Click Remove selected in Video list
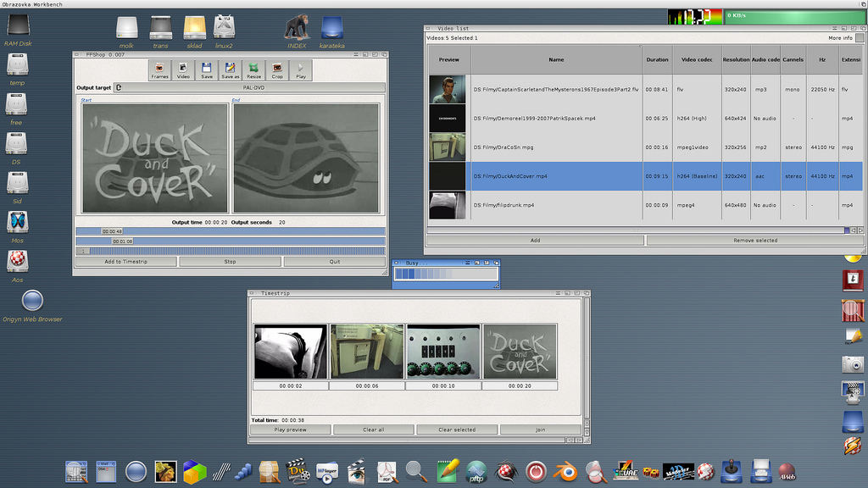 tap(754, 241)
